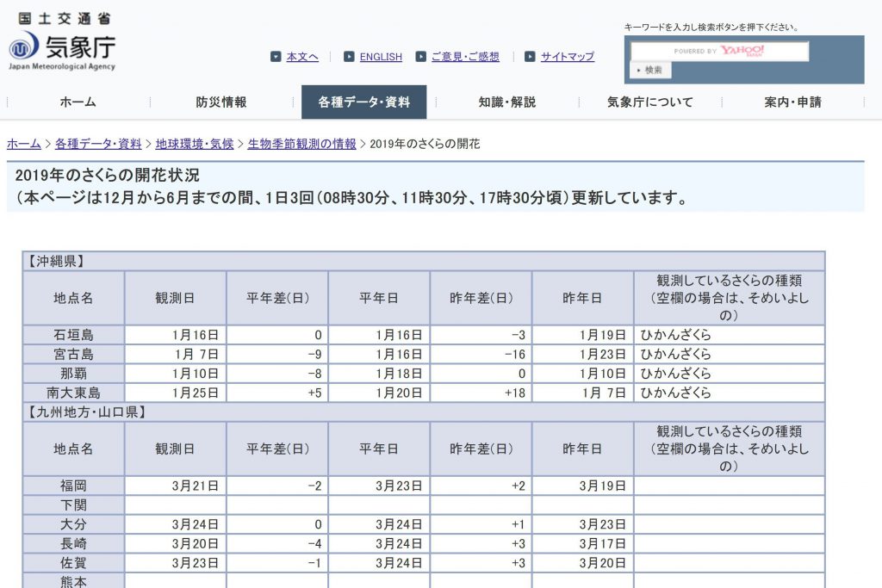This screenshot has height=588, width=882.
Task: Click the 観測日 header in the 沖縄県 table
Action: 175,298
